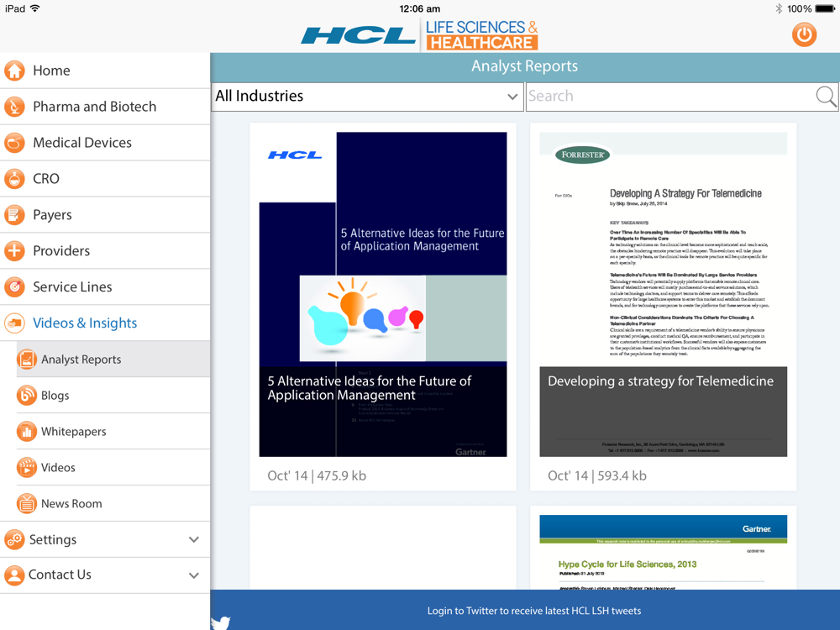Go to Pharma and Biotech section
The width and height of the screenshot is (840, 630).
coord(105,107)
